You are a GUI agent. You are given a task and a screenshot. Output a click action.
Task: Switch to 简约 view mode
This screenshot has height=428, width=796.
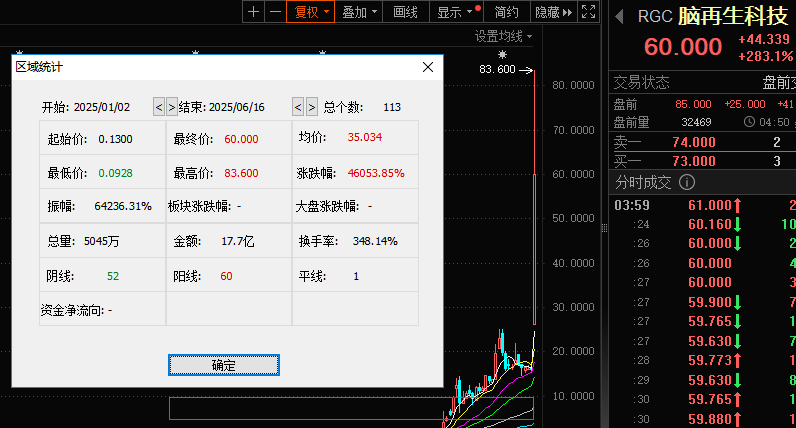(x=506, y=12)
